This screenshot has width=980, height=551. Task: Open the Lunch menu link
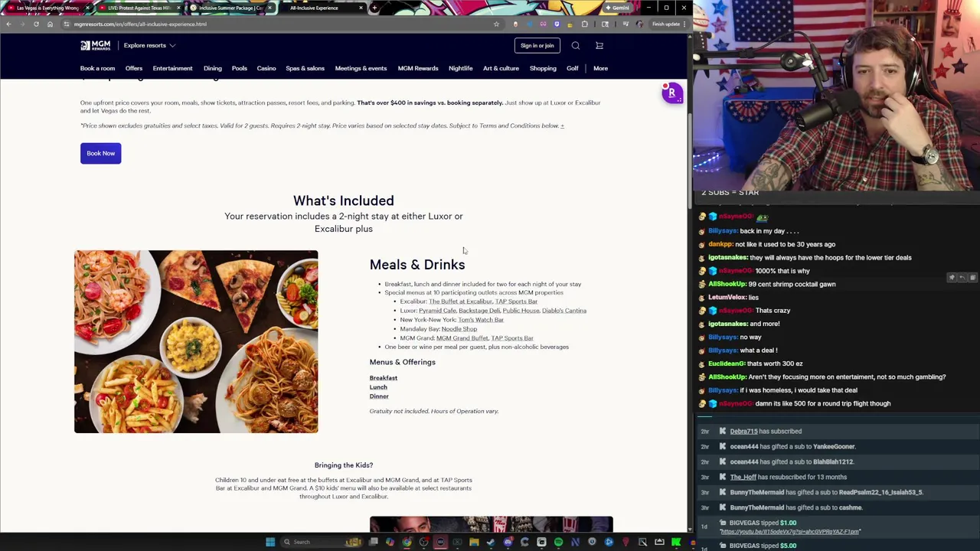tap(378, 387)
